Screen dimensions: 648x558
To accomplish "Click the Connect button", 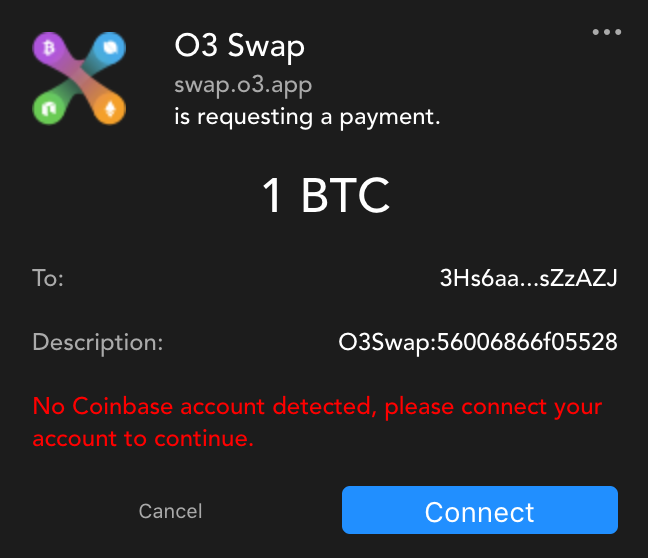I will [480, 510].
